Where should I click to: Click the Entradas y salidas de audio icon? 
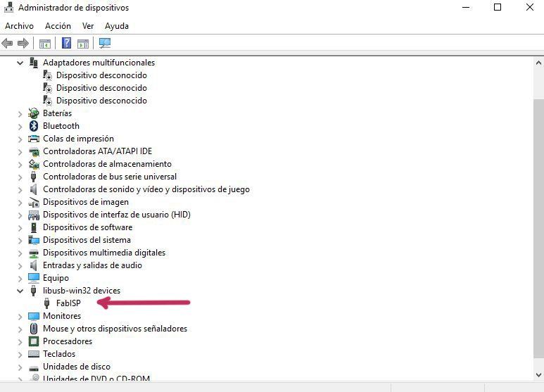click(x=34, y=265)
